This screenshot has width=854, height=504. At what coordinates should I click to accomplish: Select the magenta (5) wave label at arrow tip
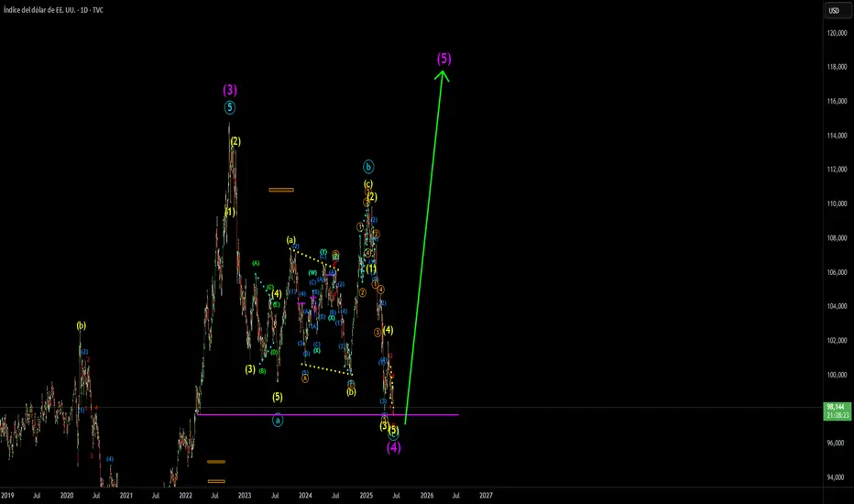point(443,59)
